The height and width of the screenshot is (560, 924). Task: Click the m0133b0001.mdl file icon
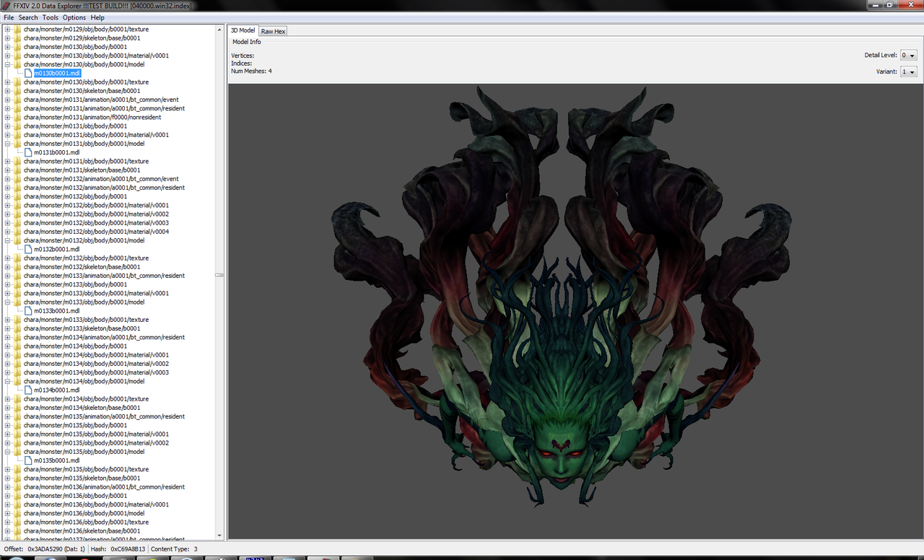28,311
